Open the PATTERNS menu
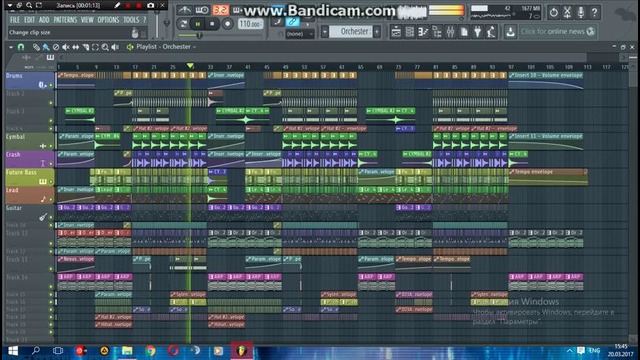The width and height of the screenshot is (640, 360). click(65, 20)
